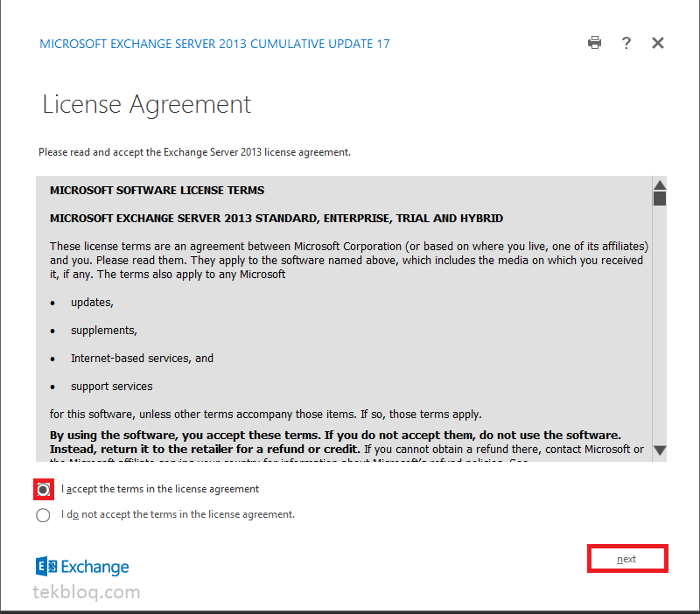The height and width of the screenshot is (614, 700).
Task: Click the next button
Action: [x=627, y=559]
